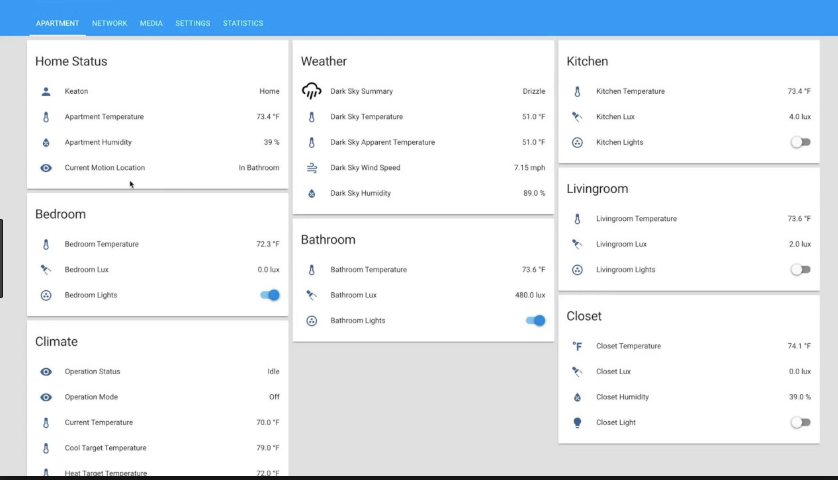Click the Closet Humidity droplet icon
Image resolution: width=838 pixels, height=480 pixels.
[x=577, y=397]
